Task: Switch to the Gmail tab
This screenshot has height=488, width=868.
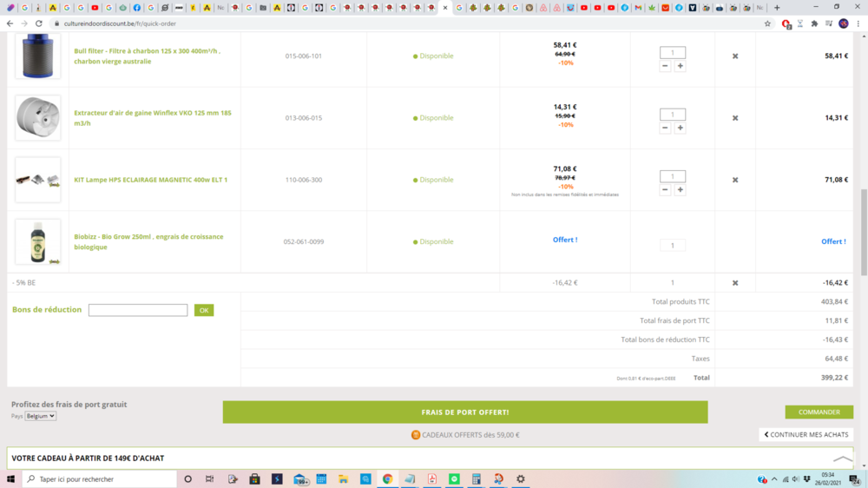Action: tap(638, 8)
